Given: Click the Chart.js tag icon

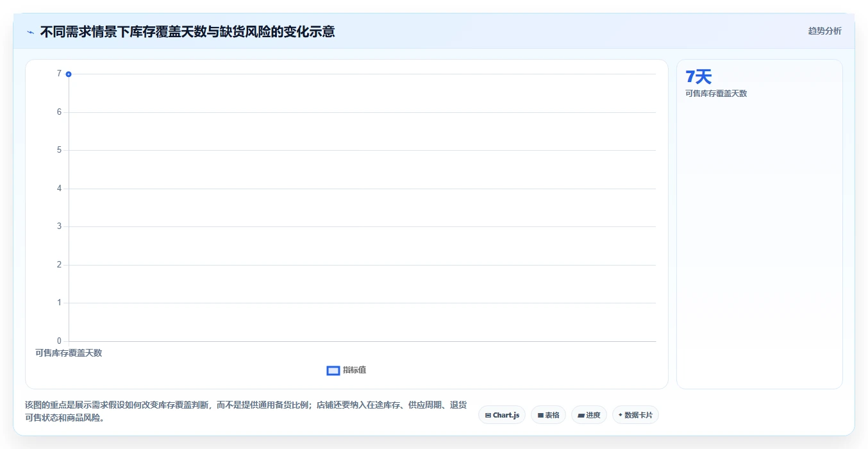Looking at the screenshot, I should click(488, 416).
